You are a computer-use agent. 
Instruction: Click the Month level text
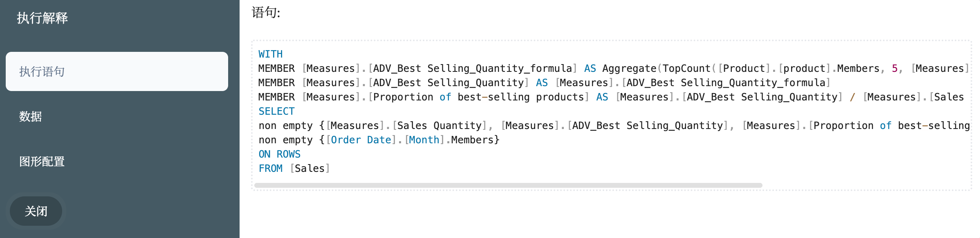coord(424,140)
